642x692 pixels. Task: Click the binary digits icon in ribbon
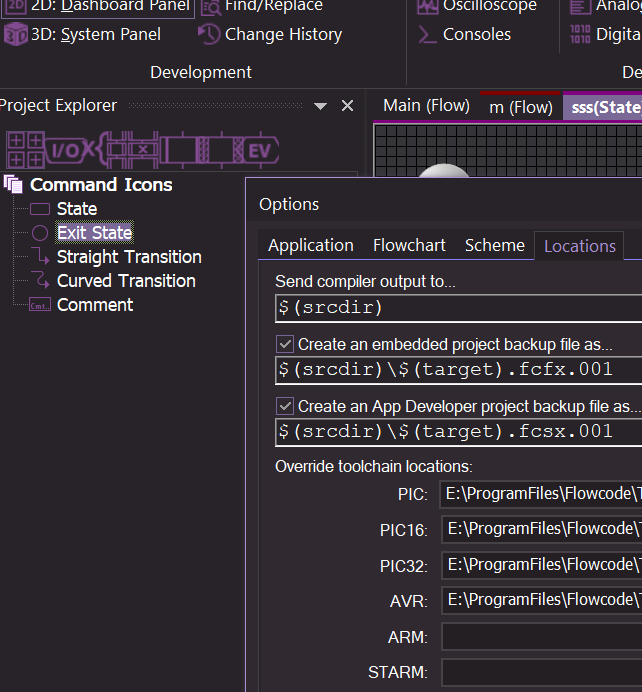click(x=580, y=34)
